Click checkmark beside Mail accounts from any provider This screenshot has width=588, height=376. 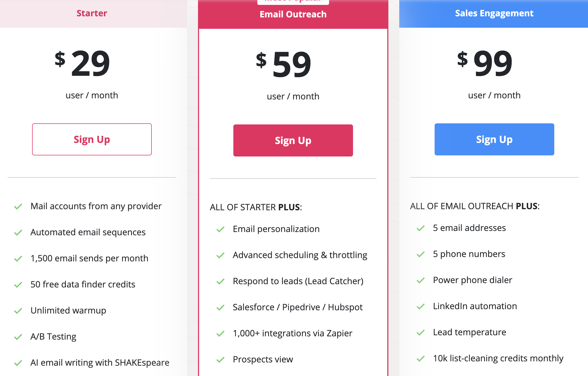click(18, 206)
